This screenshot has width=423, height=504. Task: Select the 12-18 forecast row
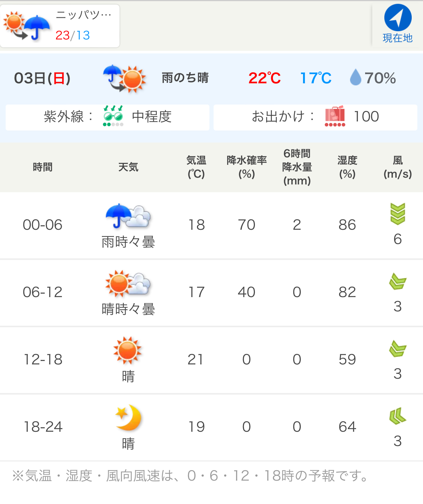(211, 360)
